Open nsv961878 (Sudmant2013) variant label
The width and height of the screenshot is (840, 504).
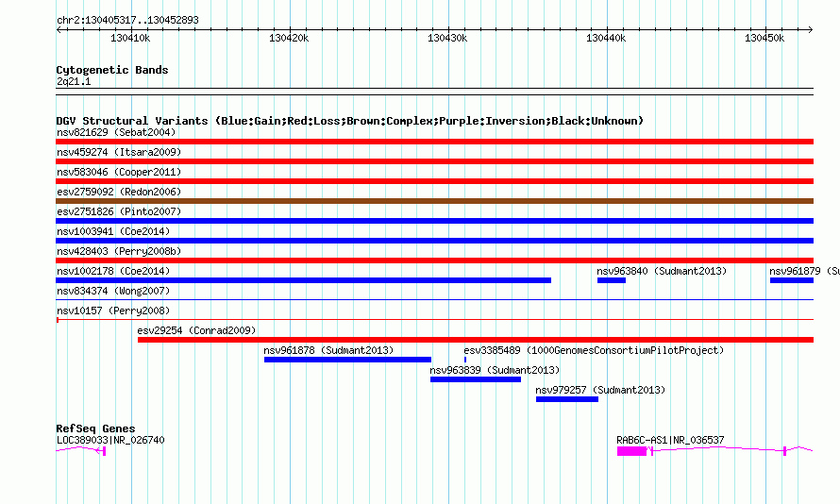(x=328, y=350)
